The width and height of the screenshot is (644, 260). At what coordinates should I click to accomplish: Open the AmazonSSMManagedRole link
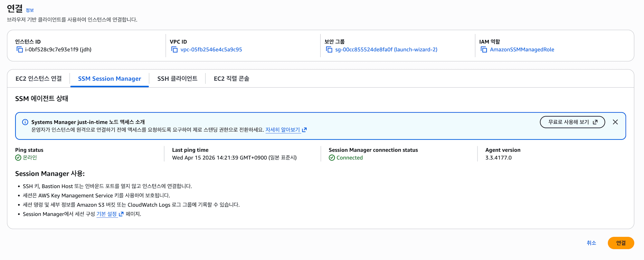pyautogui.click(x=522, y=49)
